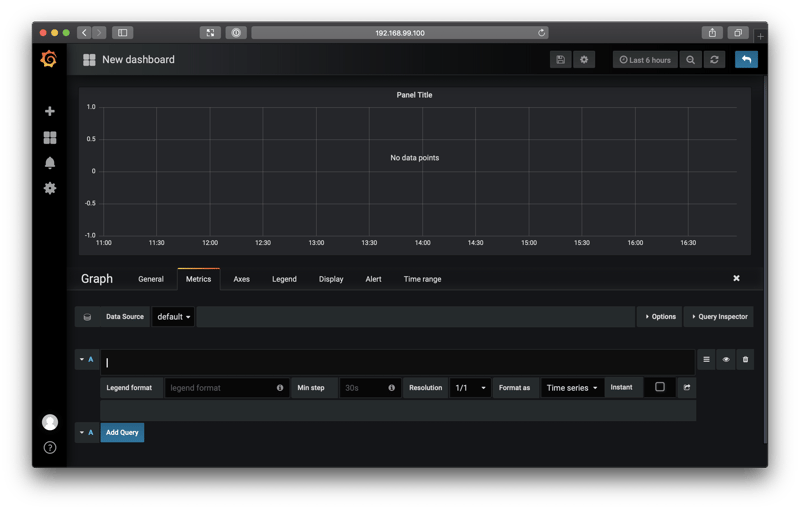Open Alerting bell icon in sidebar

click(50, 163)
